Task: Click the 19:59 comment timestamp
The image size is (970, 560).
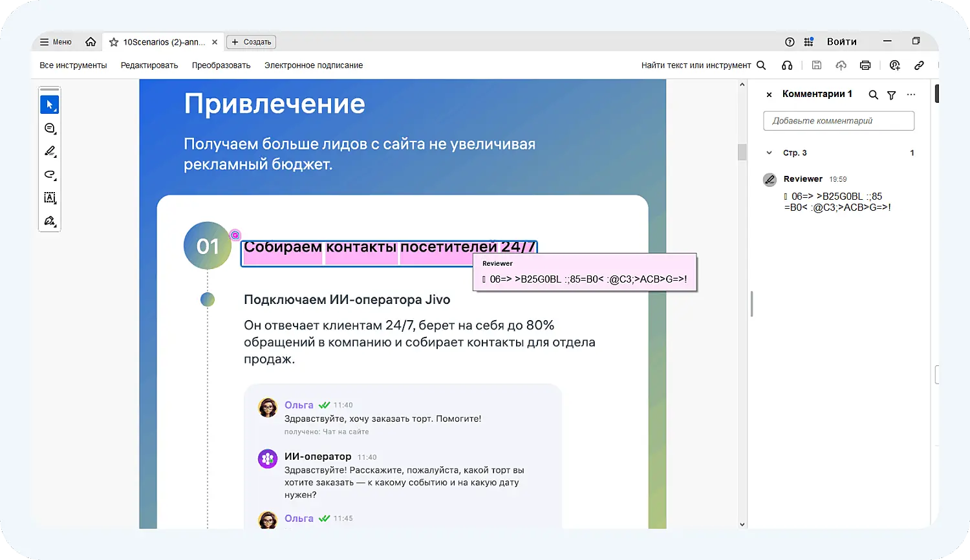Action: coord(838,179)
